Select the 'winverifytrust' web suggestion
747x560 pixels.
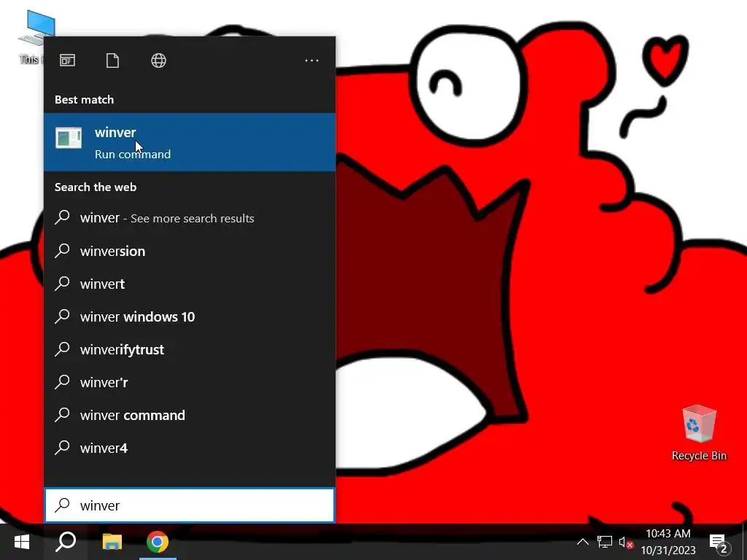[190, 349]
